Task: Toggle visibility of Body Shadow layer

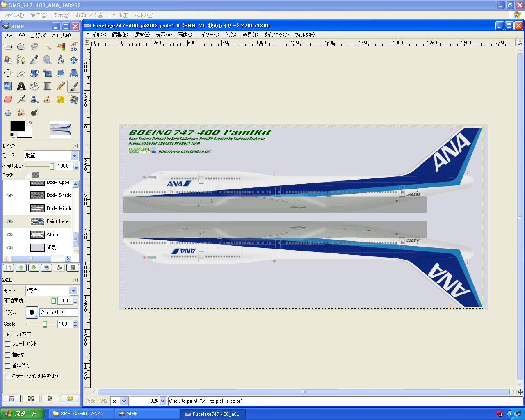Action: [10, 195]
